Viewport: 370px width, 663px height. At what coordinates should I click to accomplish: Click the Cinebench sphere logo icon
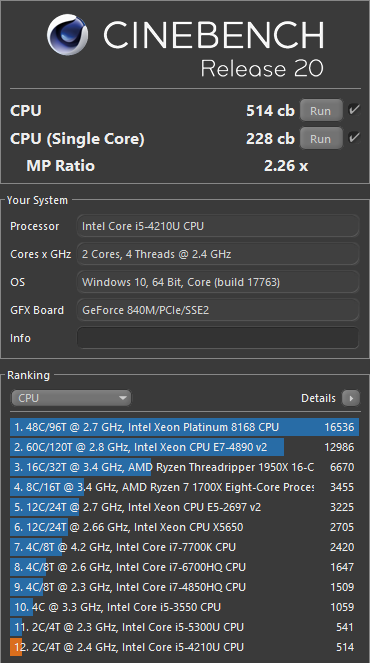(x=68, y=35)
